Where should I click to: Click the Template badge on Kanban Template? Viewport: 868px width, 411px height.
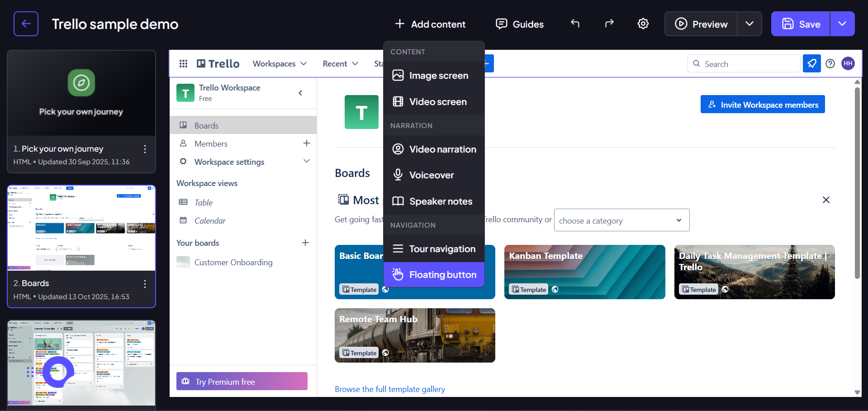529,289
